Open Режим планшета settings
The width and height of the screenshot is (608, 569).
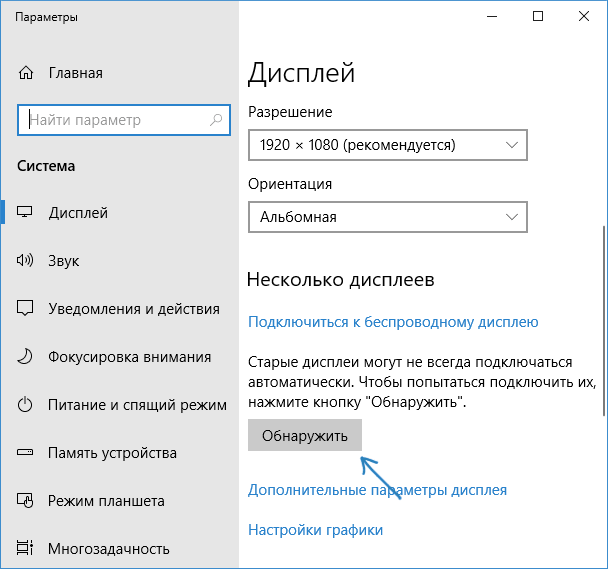click(x=106, y=501)
